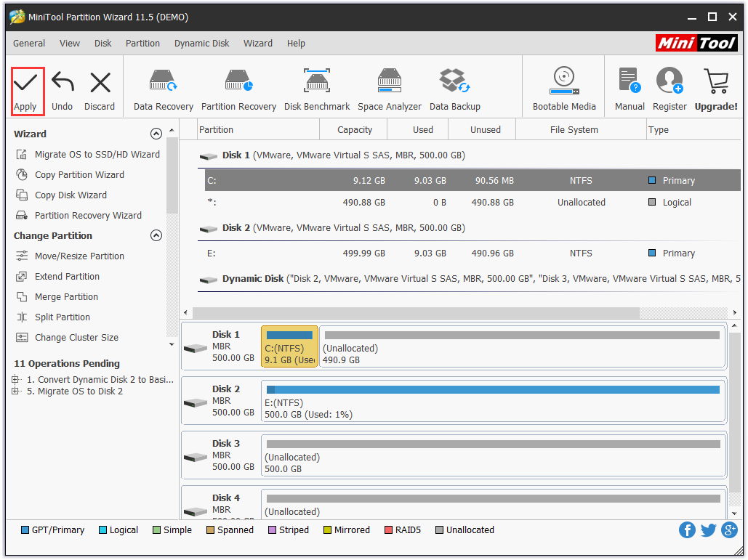This screenshot has width=748, height=560.
Task: Start Copy Disk Wizard
Action: 61,195
